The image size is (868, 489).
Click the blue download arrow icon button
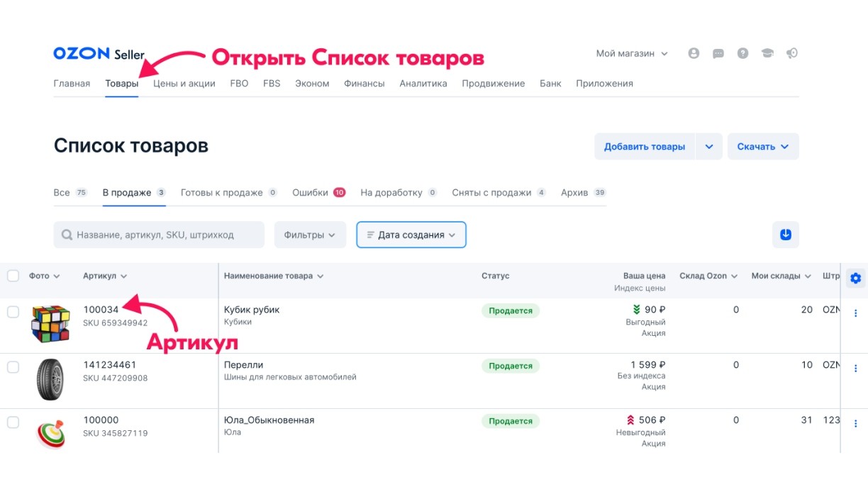[x=786, y=235]
